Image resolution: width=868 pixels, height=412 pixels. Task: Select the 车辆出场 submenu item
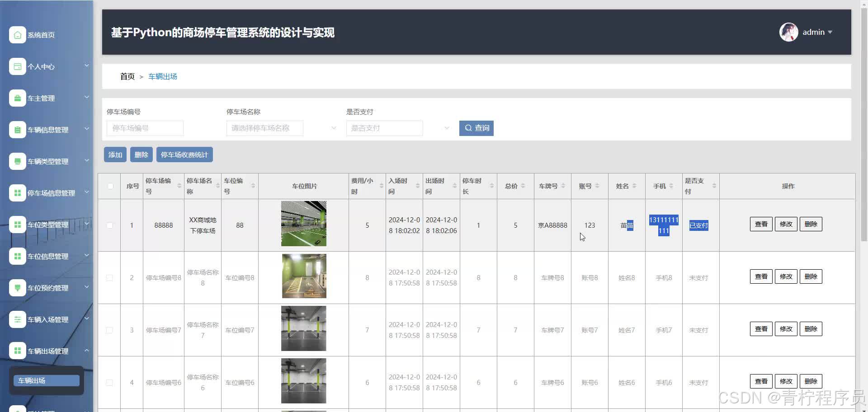[x=46, y=380]
